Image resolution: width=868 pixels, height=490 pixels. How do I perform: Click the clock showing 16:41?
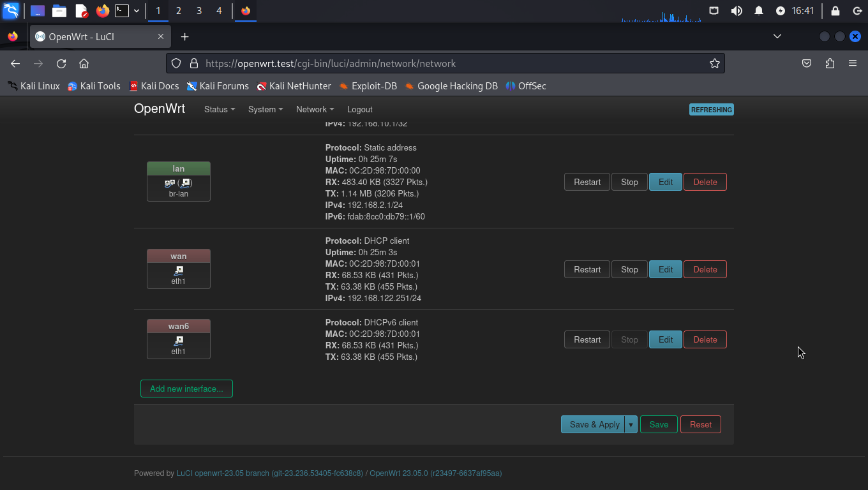[x=803, y=11]
